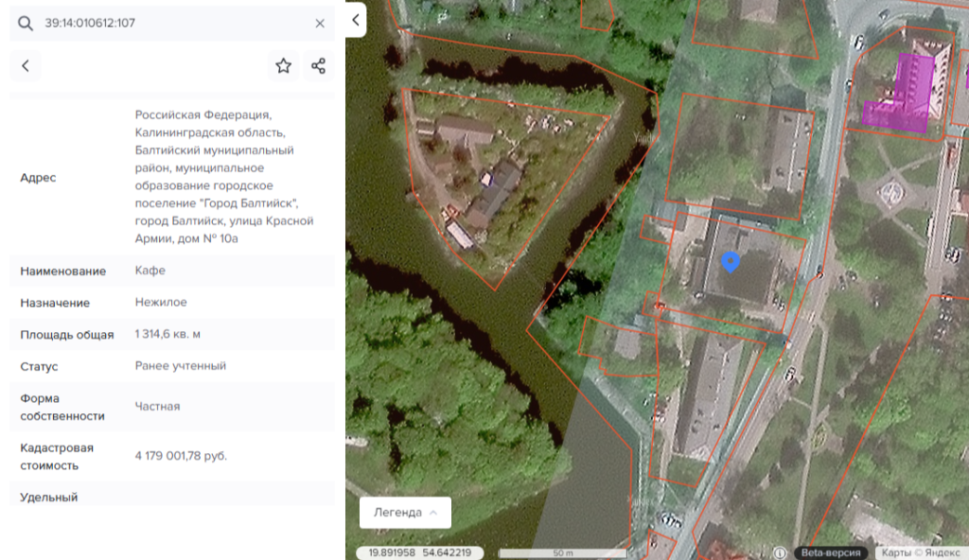Click the Назначение label

(55, 303)
